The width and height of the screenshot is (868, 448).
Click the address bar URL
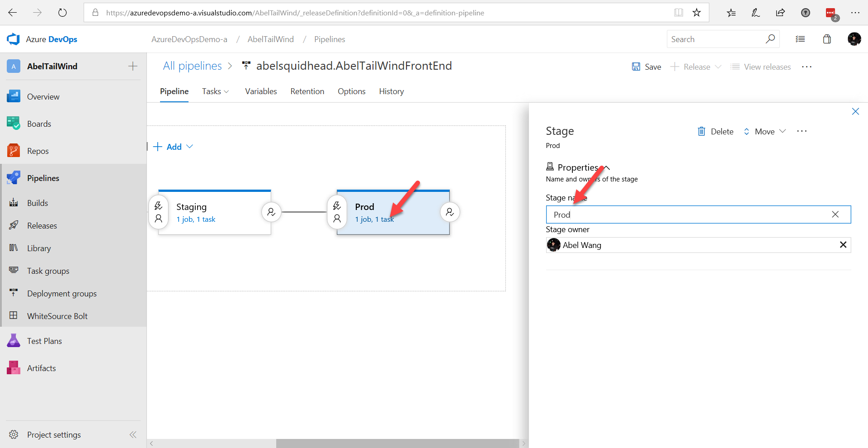pyautogui.click(x=295, y=13)
